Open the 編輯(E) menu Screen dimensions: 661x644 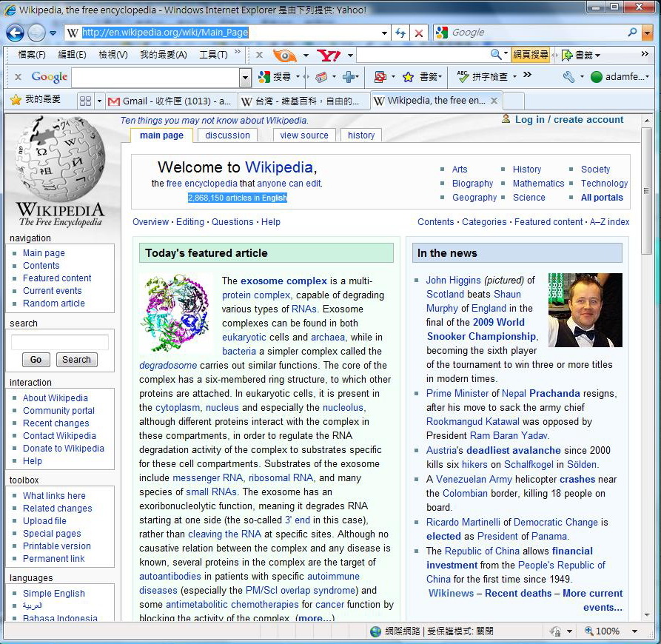[72, 54]
